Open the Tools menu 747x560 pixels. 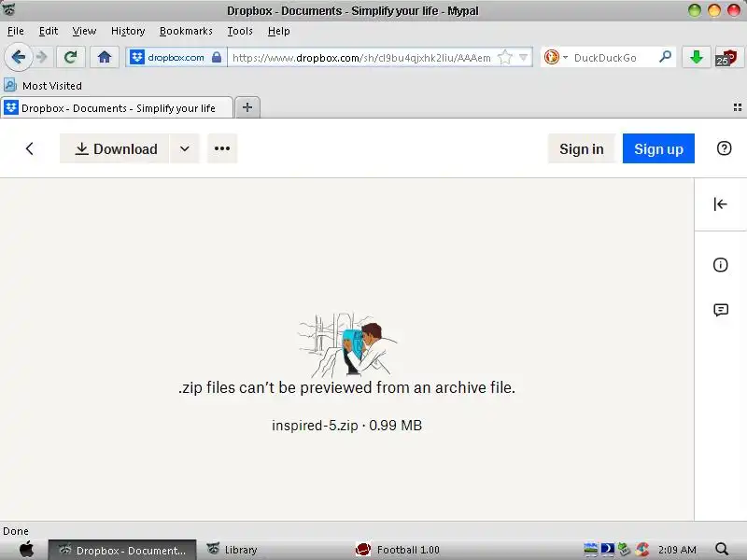click(240, 31)
